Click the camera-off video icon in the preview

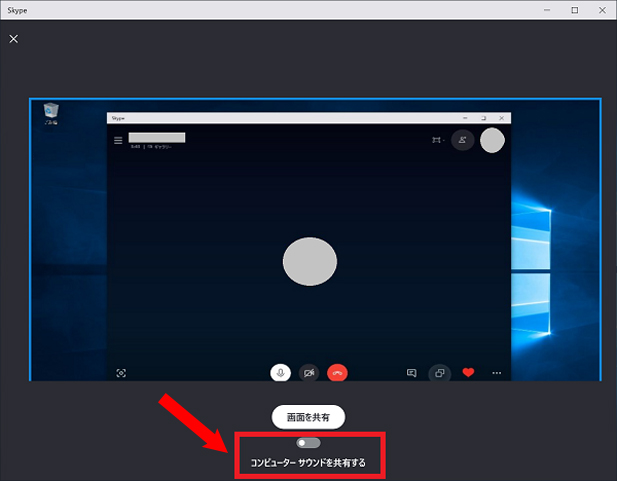(309, 372)
